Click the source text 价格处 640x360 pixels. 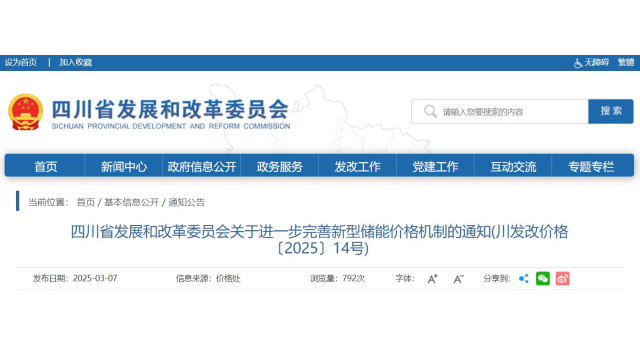click(228, 278)
